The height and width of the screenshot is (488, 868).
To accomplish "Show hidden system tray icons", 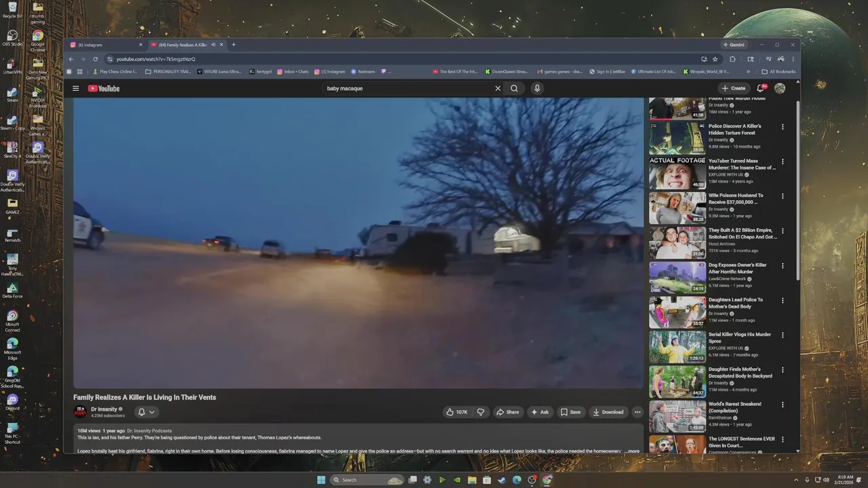I will [797, 480].
